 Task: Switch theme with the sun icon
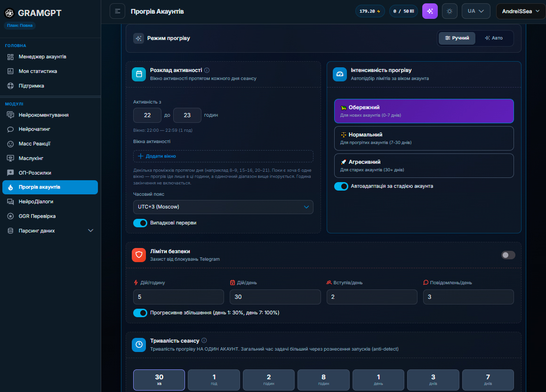[x=449, y=11]
